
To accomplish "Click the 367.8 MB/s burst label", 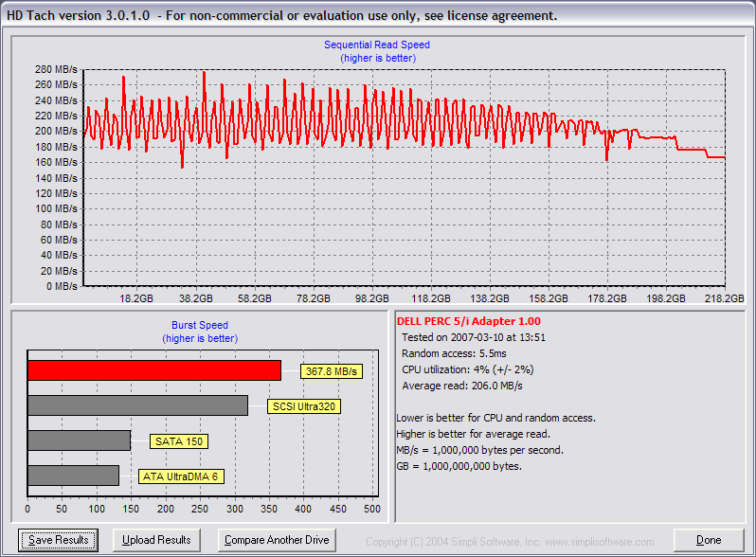I will pos(332,371).
